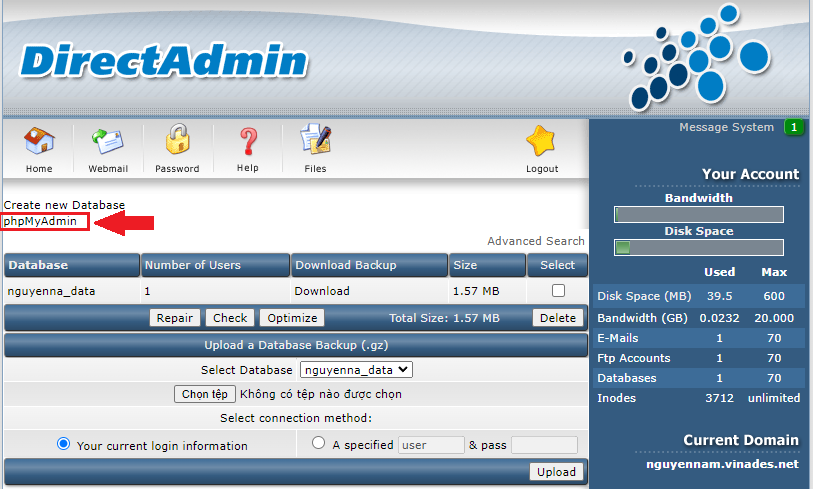Click Không có tệp nào được chọn text
813x489 pixels.
[x=320, y=394]
